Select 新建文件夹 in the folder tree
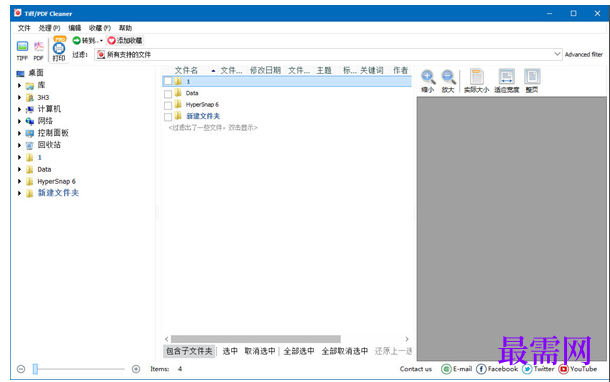610x382 pixels. coord(58,193)
